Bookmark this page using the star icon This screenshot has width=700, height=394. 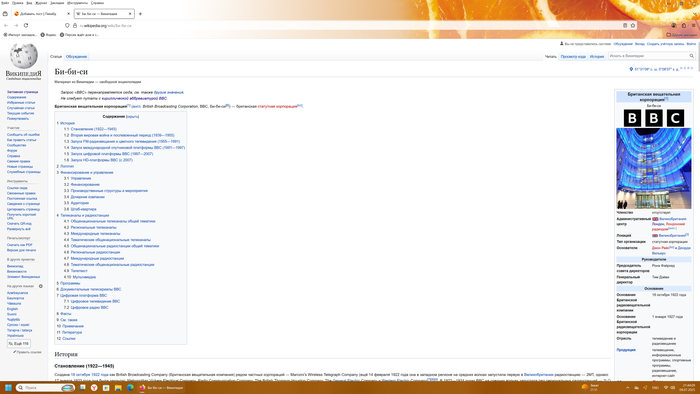coord(633,25)
